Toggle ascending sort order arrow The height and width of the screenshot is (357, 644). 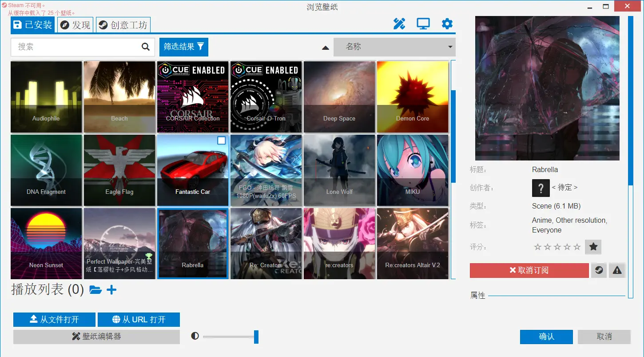(326, 48)
